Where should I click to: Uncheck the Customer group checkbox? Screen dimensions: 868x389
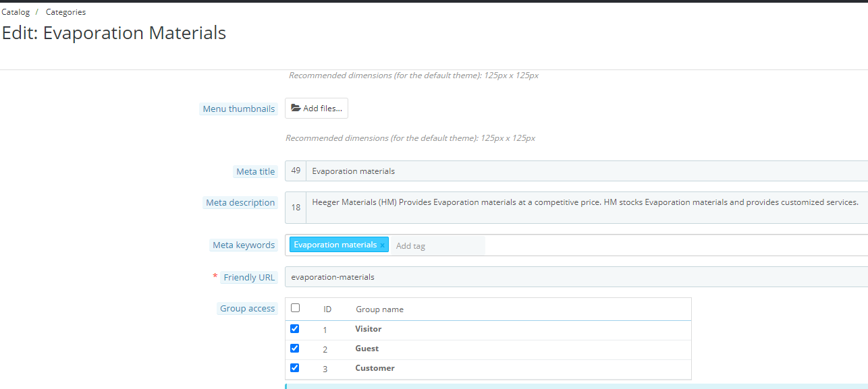point(294,368)
